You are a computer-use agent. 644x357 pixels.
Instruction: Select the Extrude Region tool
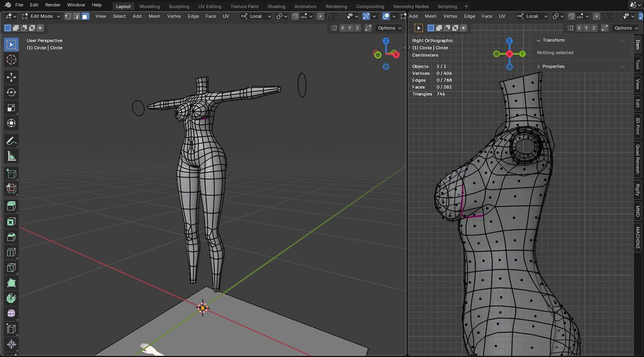click(x=11, y=206)
